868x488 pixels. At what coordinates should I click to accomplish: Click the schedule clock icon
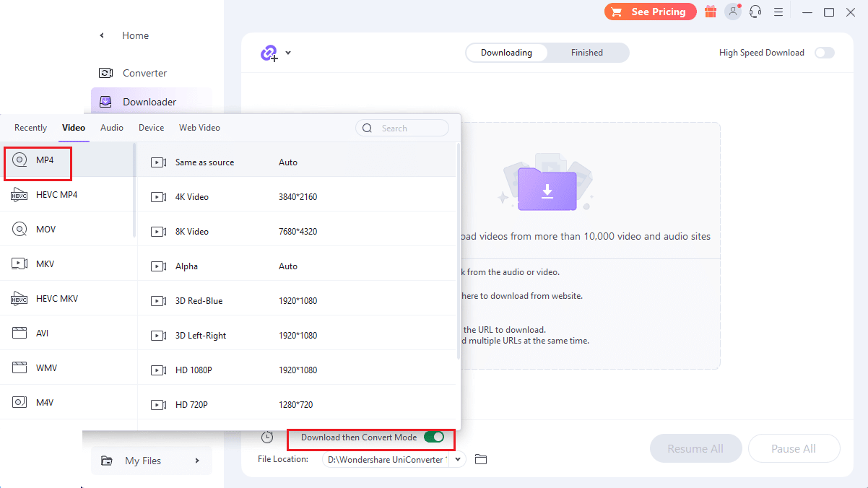267,437
